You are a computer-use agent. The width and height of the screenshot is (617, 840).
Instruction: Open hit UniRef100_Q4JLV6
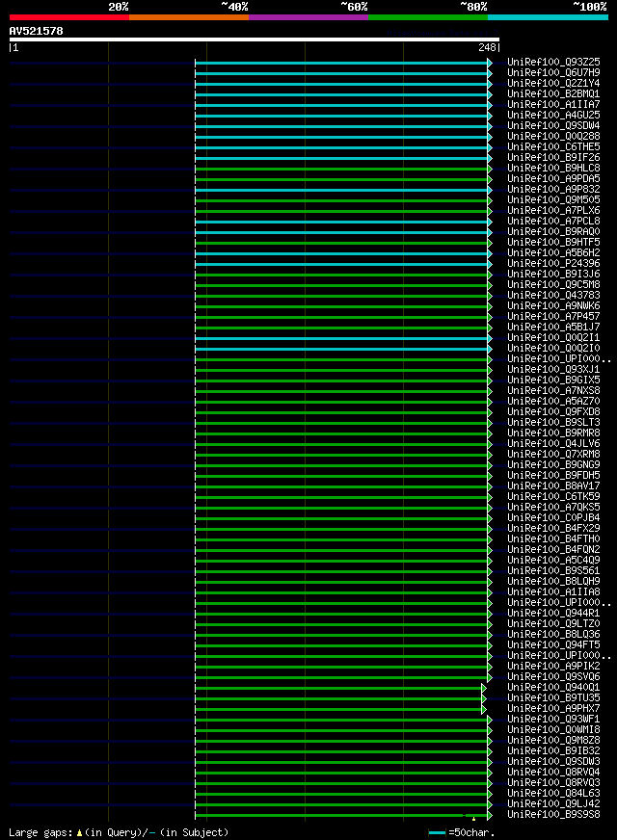(x=553, y=443)
